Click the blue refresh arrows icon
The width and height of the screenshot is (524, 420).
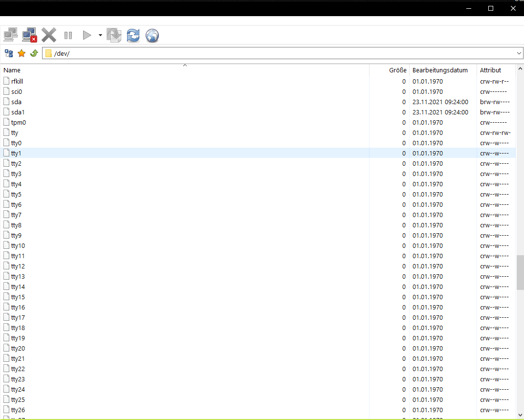click(x=133, y=35)
